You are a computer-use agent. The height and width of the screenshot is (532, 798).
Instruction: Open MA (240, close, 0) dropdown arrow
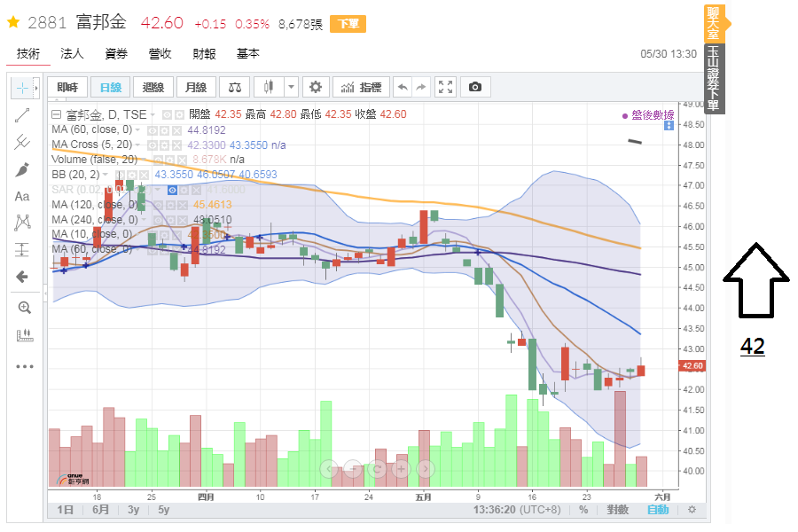point(144,220)
